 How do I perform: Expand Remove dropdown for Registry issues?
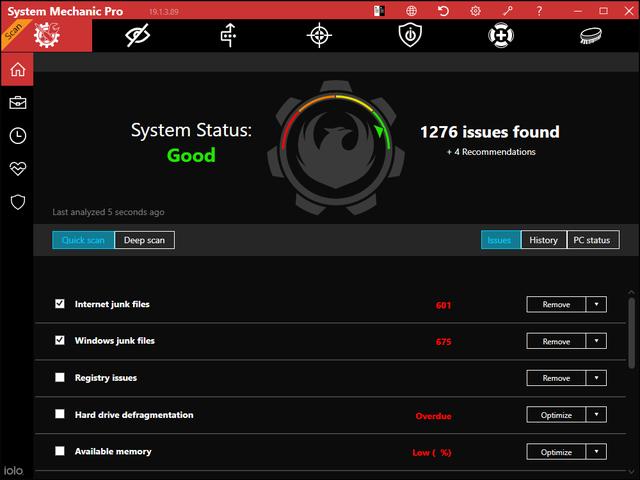click(596, 378)
